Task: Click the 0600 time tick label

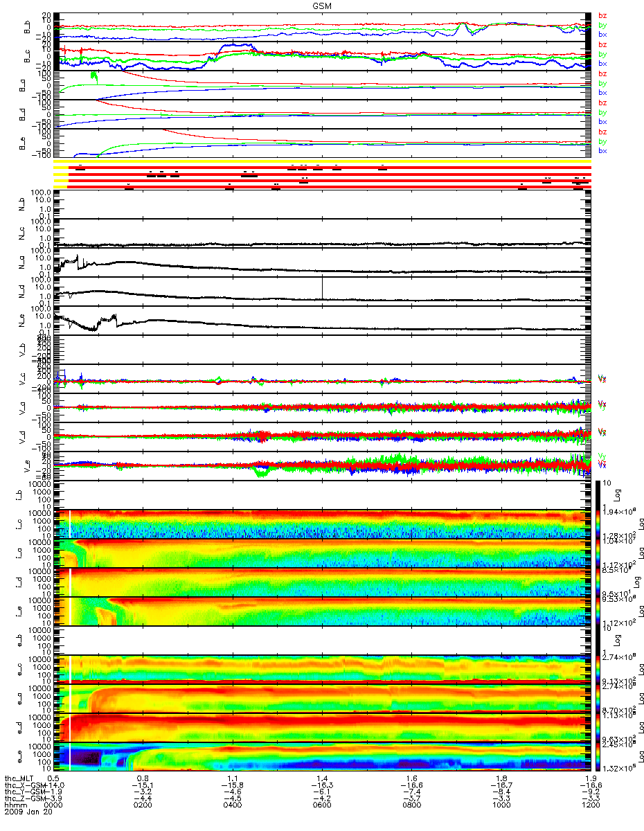Action: 321,806
